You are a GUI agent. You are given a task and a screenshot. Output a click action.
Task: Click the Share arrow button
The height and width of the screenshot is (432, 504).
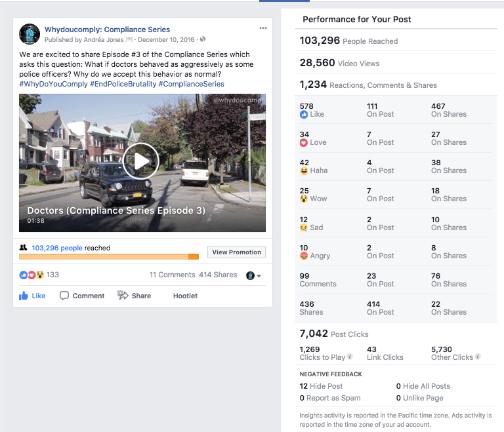point(134,296)
